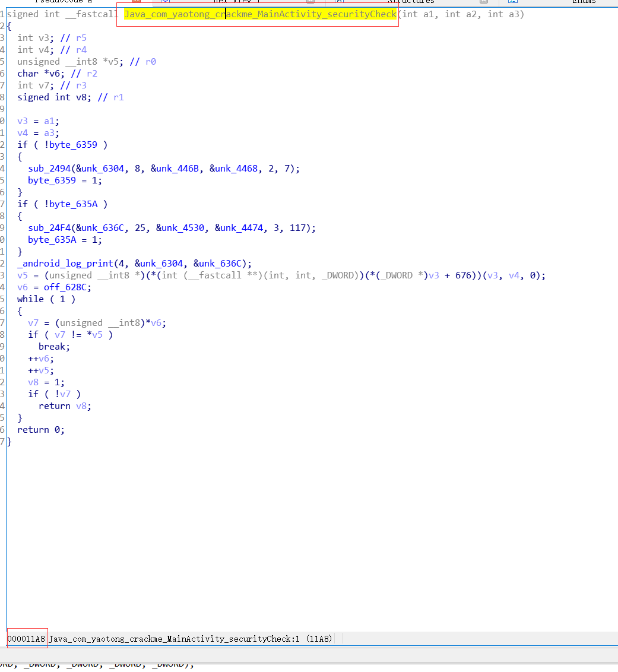Open the sub_2494 function call

coord(49,169)
